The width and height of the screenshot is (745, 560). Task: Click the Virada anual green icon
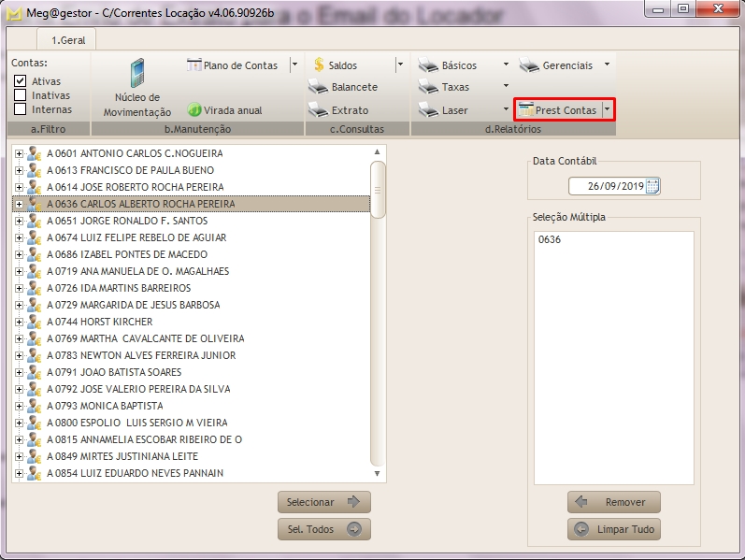[194, 110]
